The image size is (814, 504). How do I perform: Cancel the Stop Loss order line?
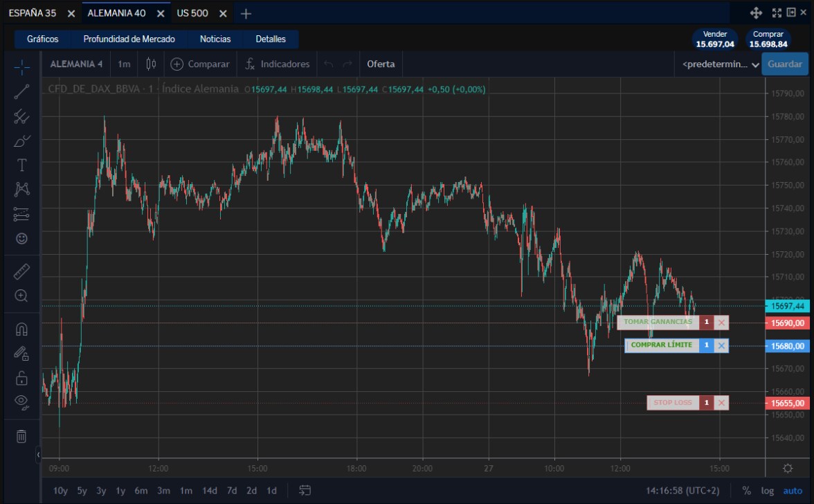point(721,403)
